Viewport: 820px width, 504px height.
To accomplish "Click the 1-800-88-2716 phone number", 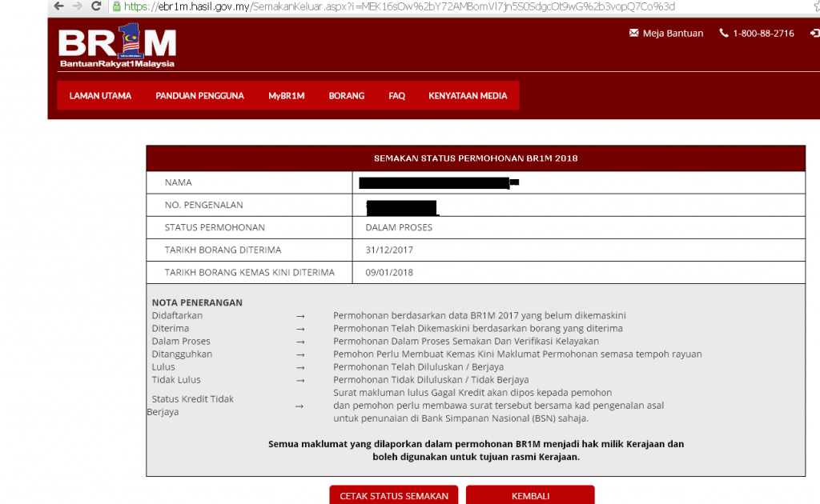I will click(x=763, y=33).
